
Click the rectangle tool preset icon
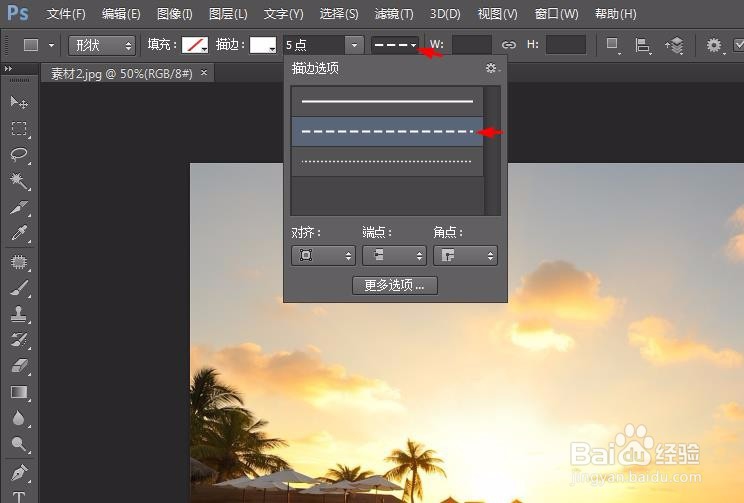[x=31, y=45]
